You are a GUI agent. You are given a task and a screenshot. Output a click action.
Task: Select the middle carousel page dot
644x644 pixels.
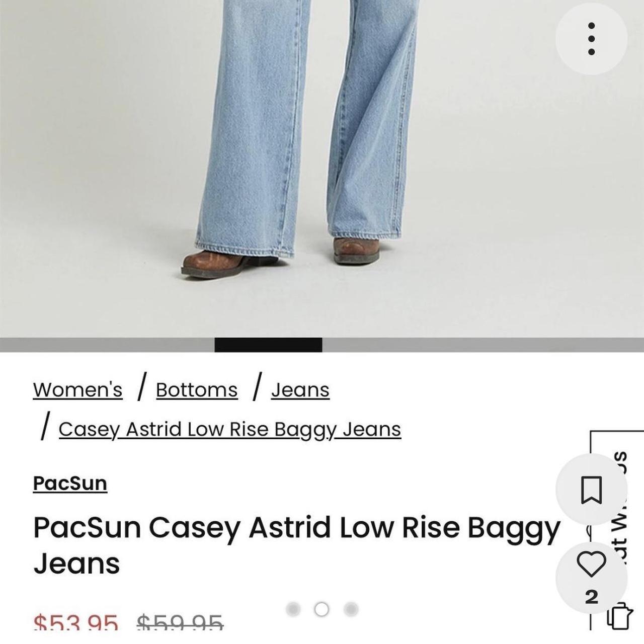pos(321,609)
